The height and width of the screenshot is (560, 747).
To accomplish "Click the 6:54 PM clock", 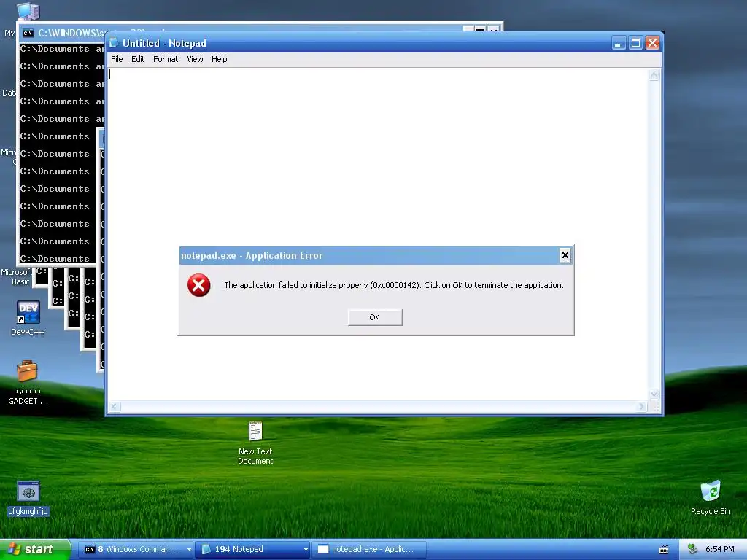I will pyautogui.click(x=720, y=549).
